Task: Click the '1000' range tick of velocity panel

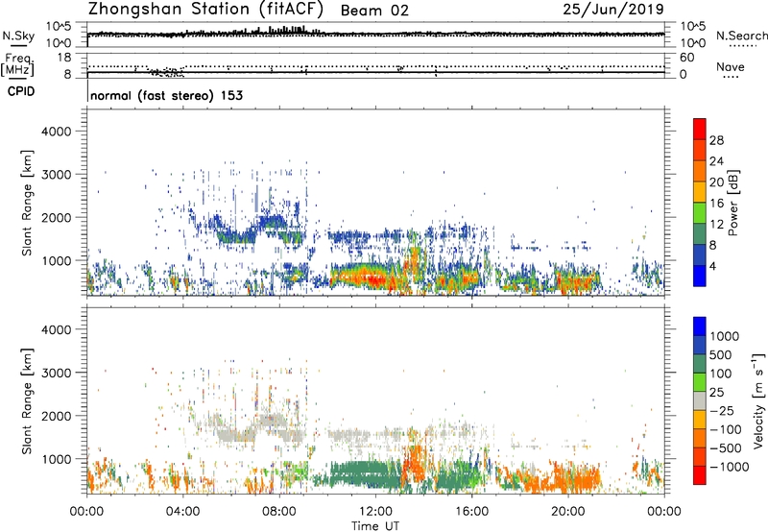Action: coord(57,458)
